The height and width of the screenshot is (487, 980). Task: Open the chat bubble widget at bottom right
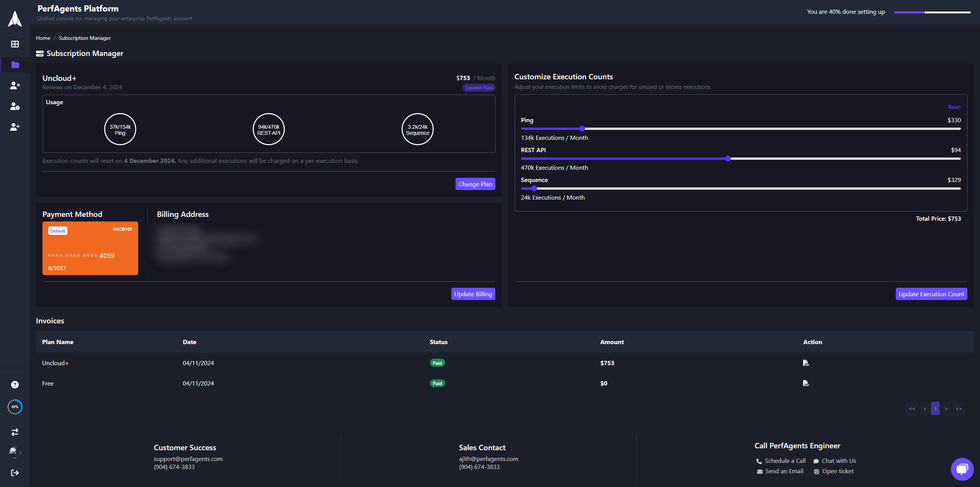click(962, 469)
